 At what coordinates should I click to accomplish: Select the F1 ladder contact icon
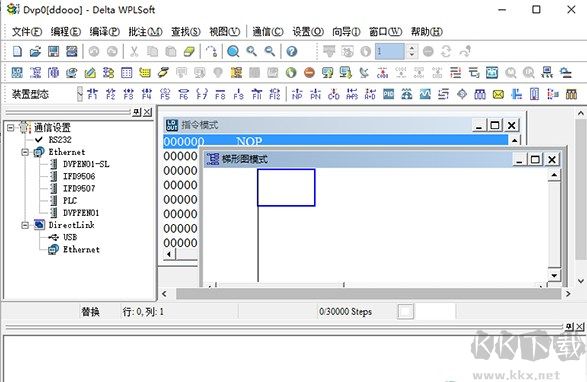[x=92, y=94]
